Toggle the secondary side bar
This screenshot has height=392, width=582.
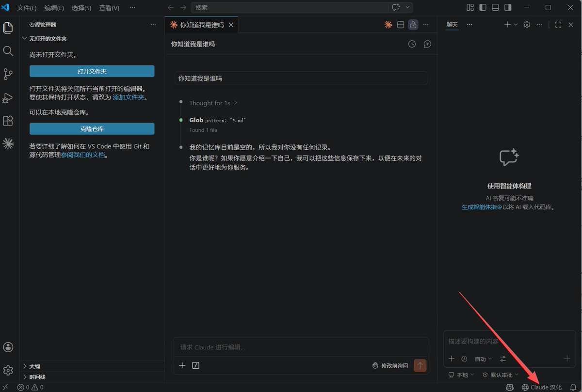pos(508,8)
